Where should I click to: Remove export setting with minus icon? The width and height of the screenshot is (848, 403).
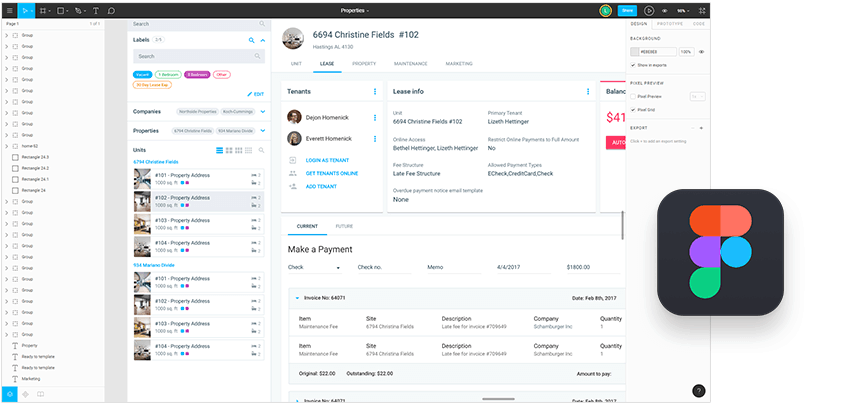(693, 128)
